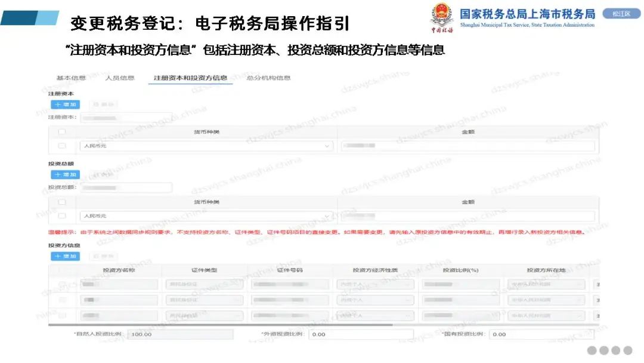Click 投资方所在地 column header
The height and width of the screenshot is (363, 644).
coord(546,270)
